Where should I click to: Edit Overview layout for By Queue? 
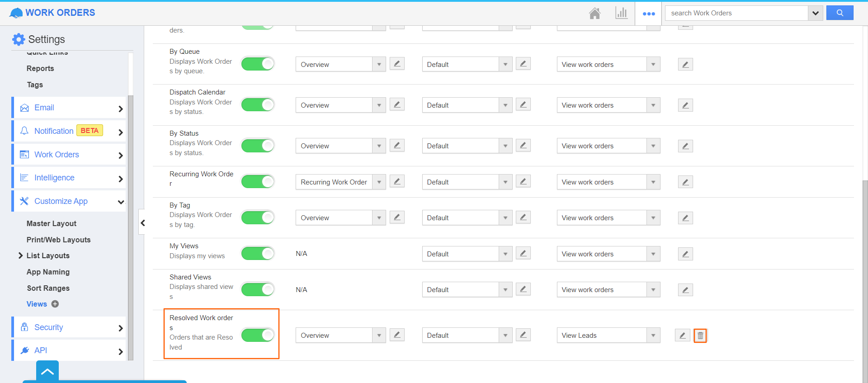pyautogui.click(x=397, y=64)
